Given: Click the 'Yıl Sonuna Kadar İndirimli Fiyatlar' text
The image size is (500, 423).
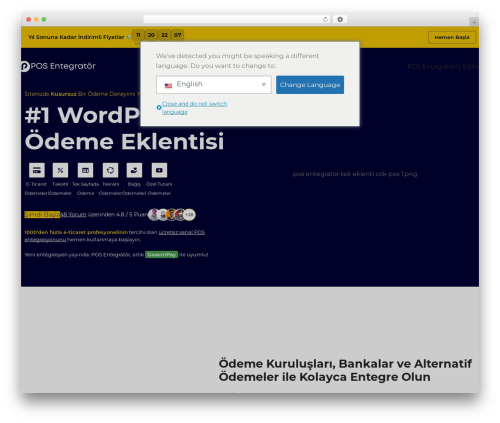Looking at the screenshot, I should coord(76,37).
